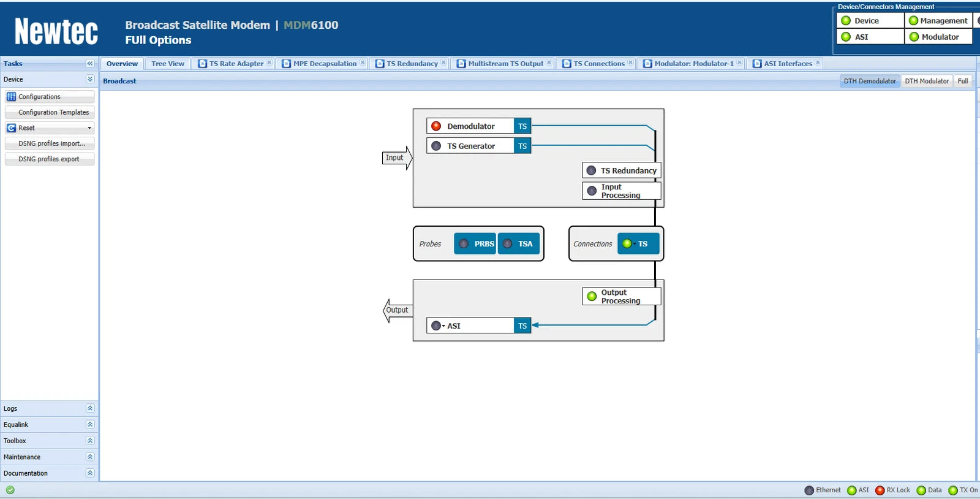Open the PRBS probe

click(475, 243)
